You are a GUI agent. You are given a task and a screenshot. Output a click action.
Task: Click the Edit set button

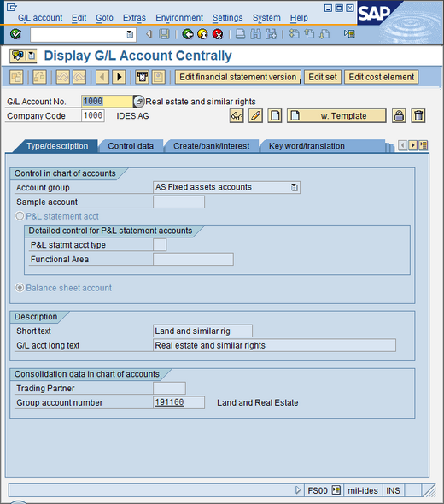[323, 77]
